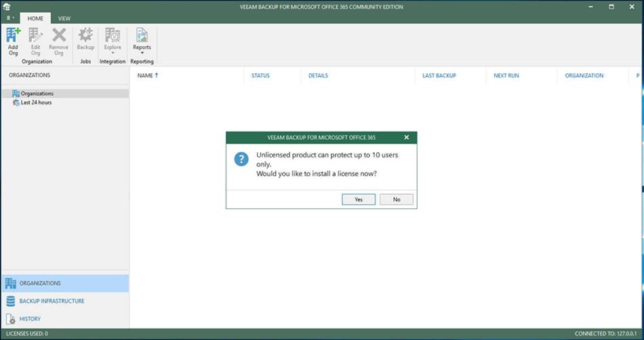
Task: Click the Edit Org ribbon icon
Action: [x=35, y=41]
